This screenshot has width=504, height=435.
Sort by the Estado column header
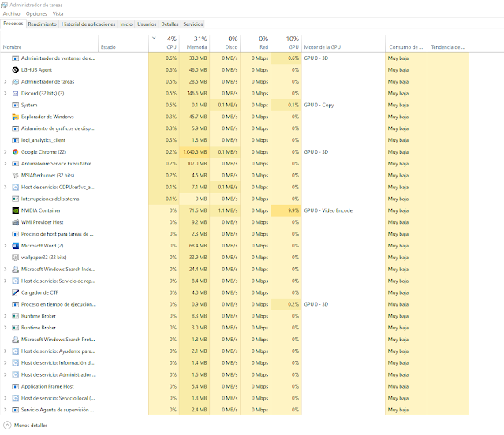pyautogui.click(x=123, y=43)
